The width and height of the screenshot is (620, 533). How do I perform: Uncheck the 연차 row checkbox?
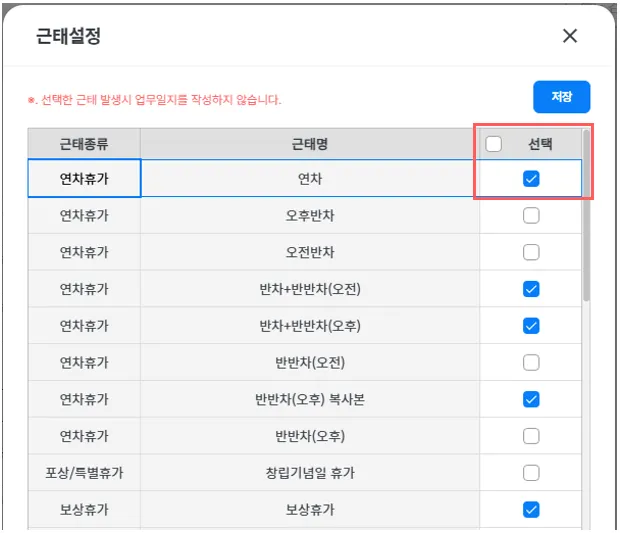(531, 179)
